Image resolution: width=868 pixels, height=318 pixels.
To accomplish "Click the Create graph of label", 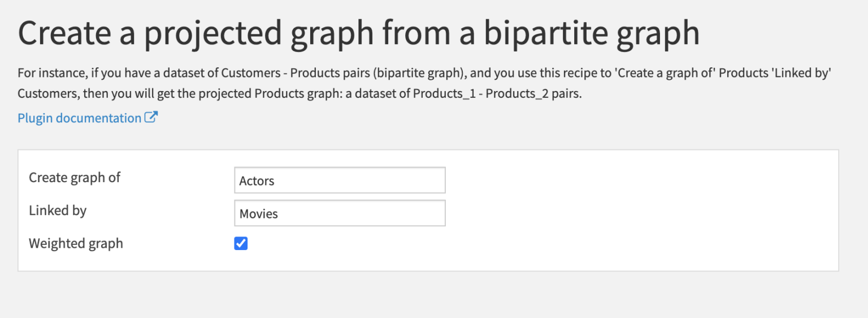I will pyautogui.click(x=75, y=178).
